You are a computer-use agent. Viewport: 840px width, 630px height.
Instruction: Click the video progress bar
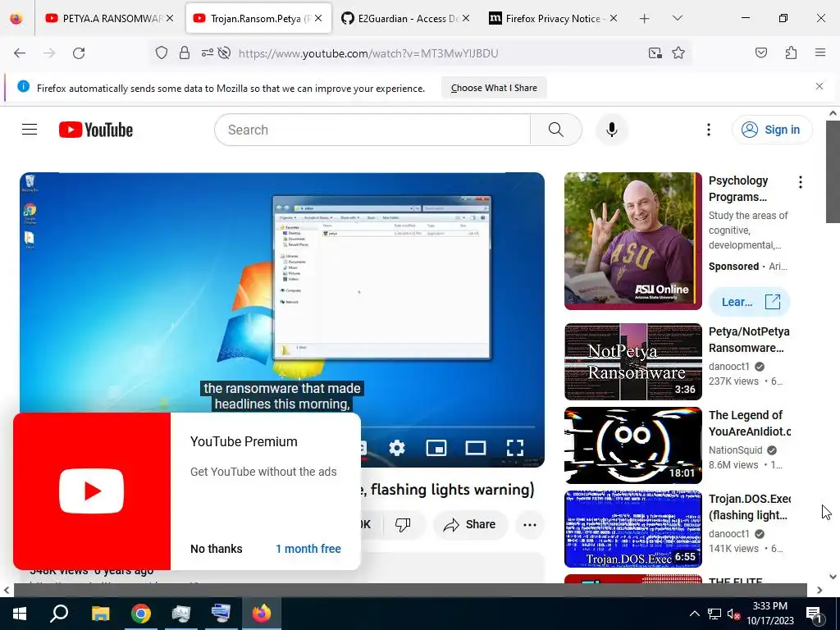[447, 427]
